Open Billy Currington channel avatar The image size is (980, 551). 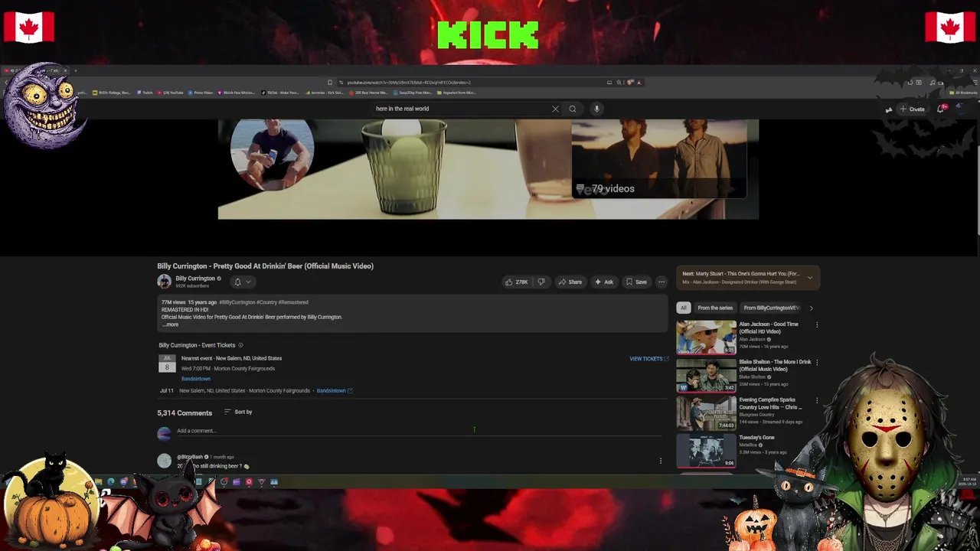[x=164, y=282]
